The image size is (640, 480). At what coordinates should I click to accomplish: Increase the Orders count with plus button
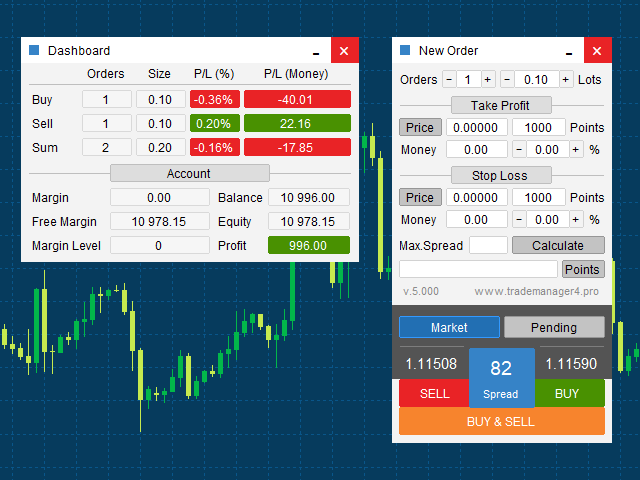[488, 80]
